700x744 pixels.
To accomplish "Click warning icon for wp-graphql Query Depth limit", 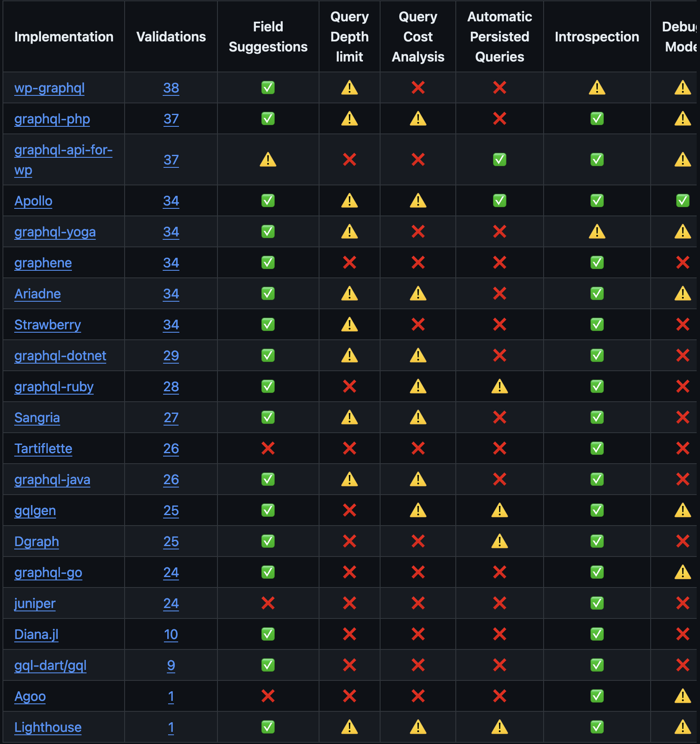I will click(350, 88).
